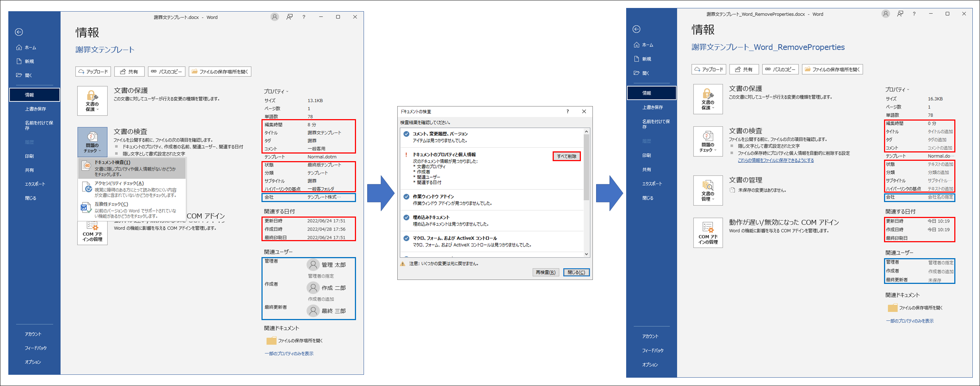Click folder ファイルの保存場所を開く link in right window
The width and height of the screenshot is (980, 386).
915,308
